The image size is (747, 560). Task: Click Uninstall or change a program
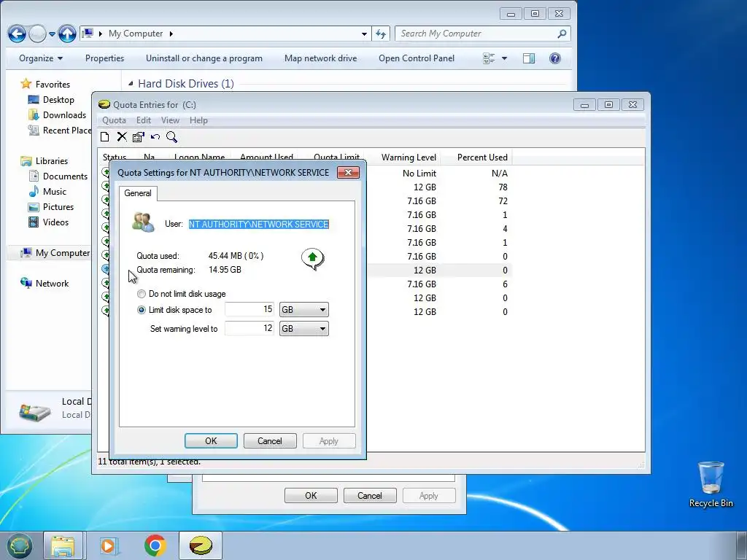204,58
